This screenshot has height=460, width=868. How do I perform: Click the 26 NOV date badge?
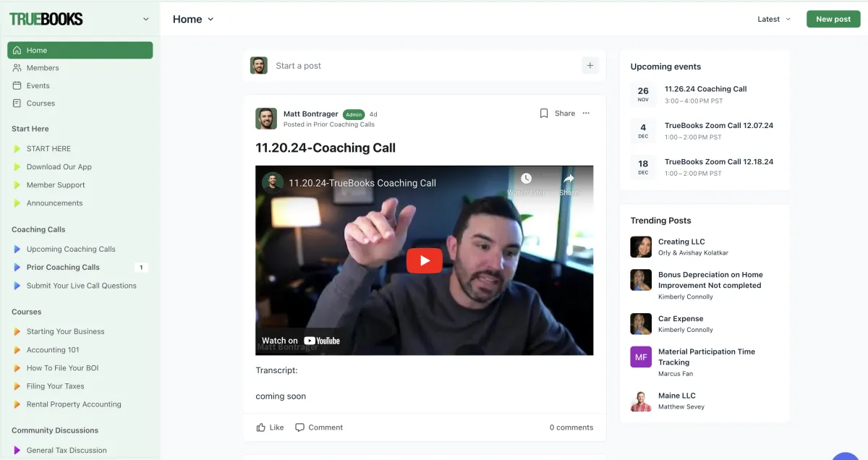click(643, 95)
